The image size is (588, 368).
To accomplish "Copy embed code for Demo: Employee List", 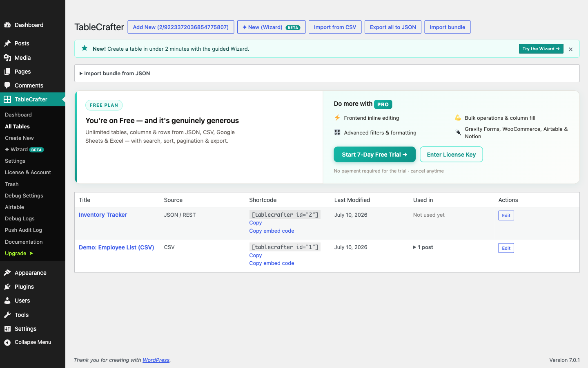I will (x=272, y=263).
